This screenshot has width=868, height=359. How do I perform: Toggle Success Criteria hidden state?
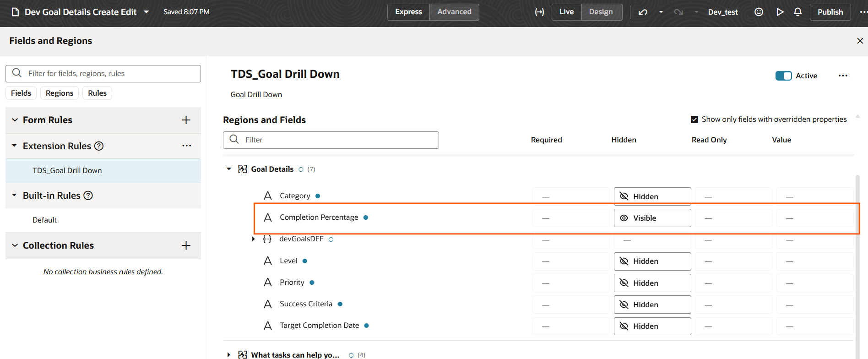point(652,305)
